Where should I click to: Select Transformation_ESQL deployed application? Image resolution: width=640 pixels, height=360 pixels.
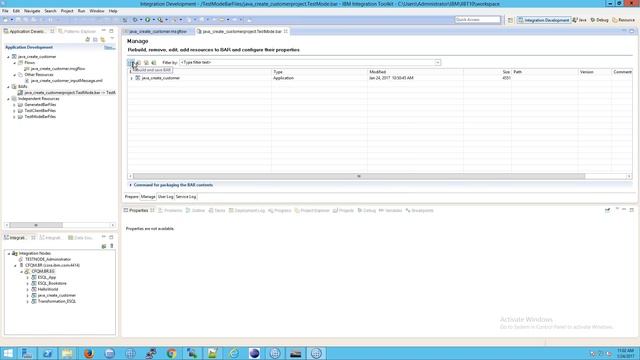[57, 301]
